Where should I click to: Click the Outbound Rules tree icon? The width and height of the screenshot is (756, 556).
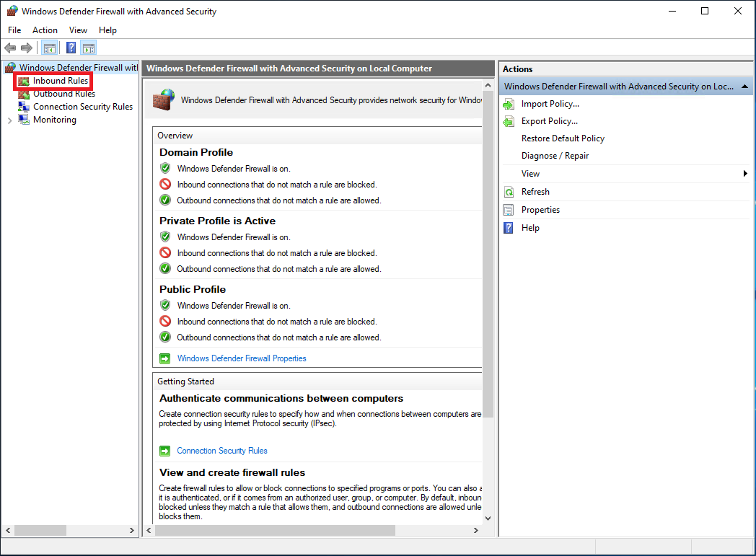(24, 94)
